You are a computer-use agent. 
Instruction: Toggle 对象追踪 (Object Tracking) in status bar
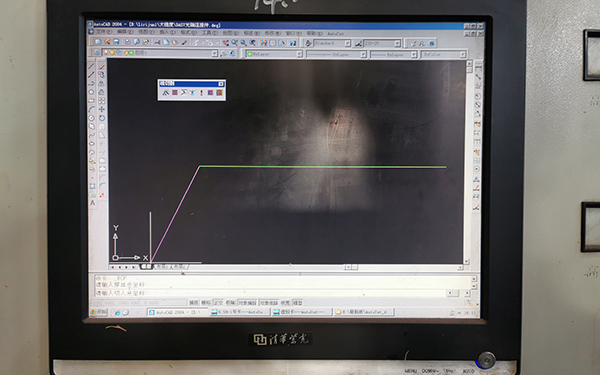click(269, 303)
